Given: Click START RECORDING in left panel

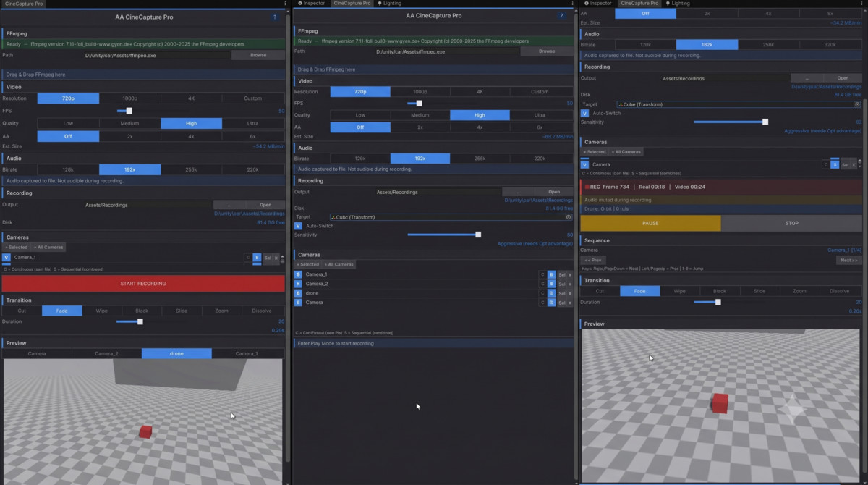Looking at the screenshot, I should point(143,284).
